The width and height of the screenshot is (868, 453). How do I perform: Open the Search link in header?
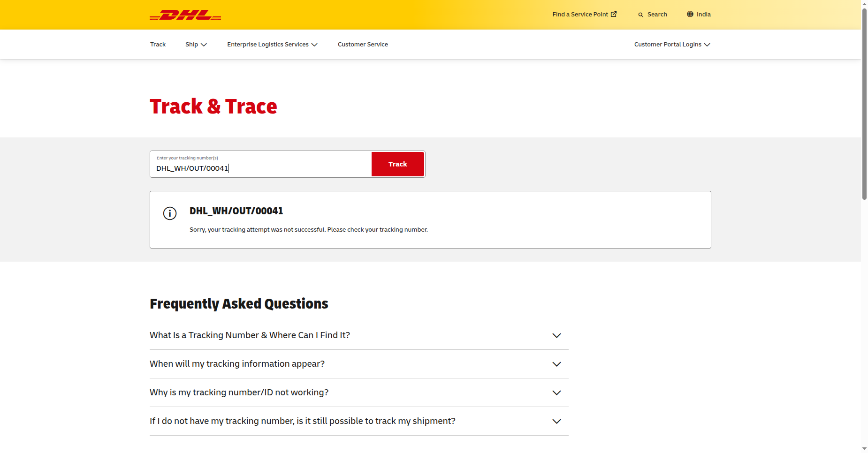pyautogui.click(x=653, y=15)
